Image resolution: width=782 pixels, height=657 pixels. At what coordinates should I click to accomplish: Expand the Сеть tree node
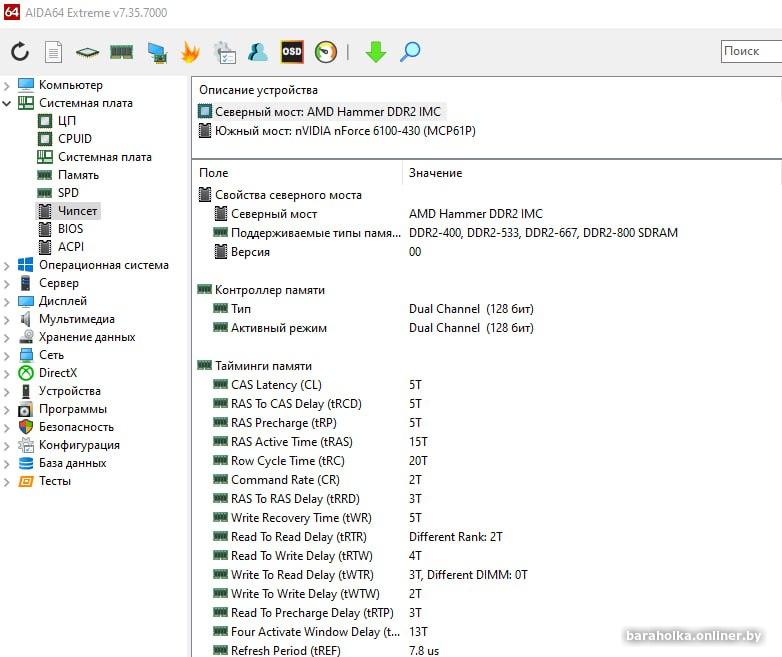pos(6,356)
